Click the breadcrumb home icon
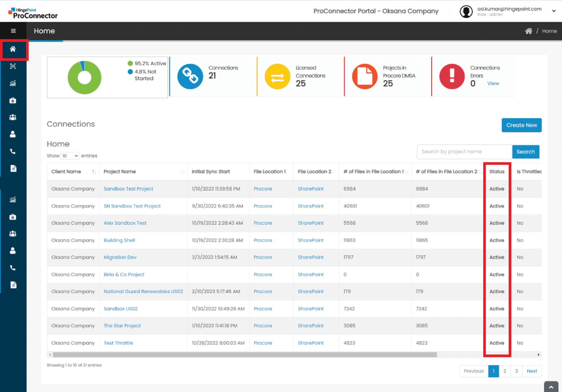562x392 pixels. [x=529, y=31]
